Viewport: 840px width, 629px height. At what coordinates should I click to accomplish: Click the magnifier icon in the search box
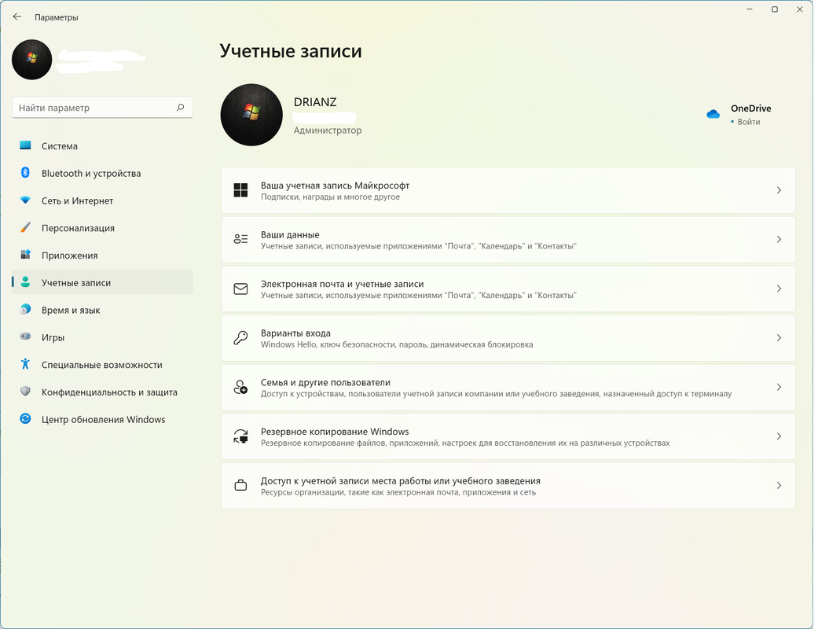coord(181,107)
